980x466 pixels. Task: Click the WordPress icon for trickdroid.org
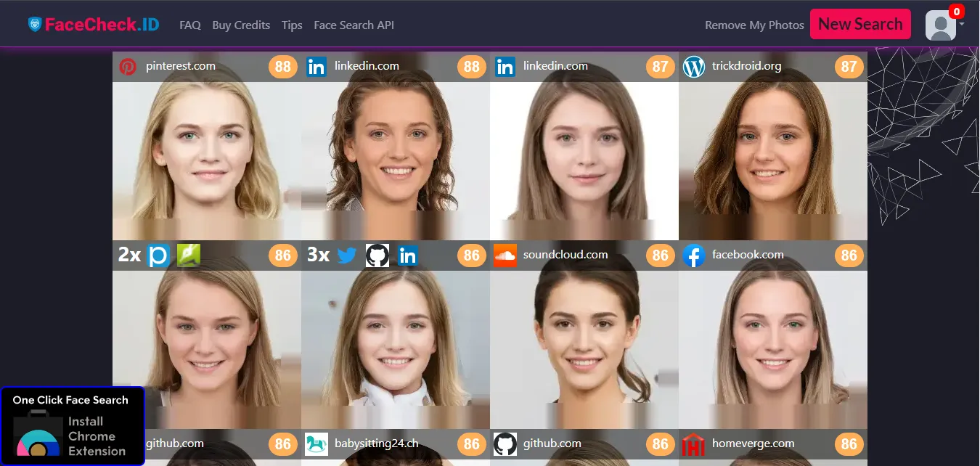tap(694, 67)
